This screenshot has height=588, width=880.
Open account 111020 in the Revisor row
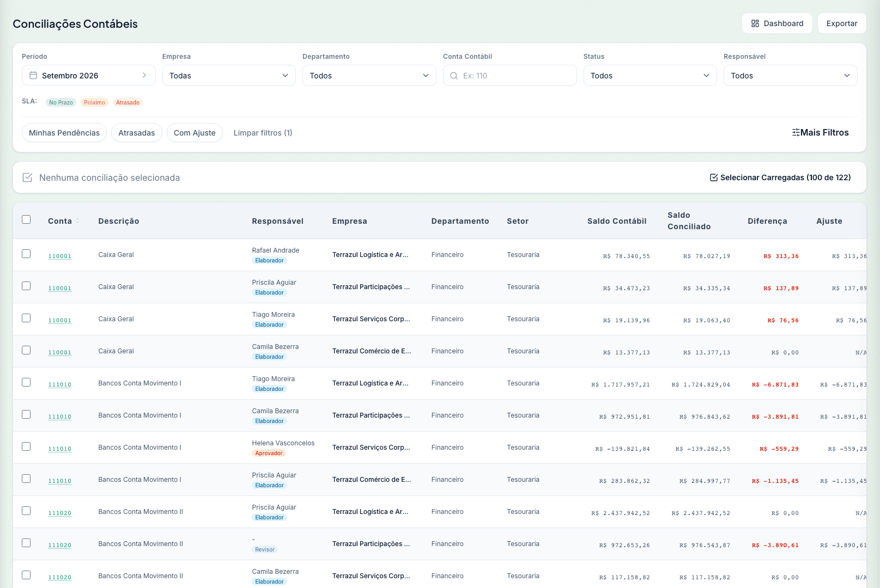(x=59, y=545)
